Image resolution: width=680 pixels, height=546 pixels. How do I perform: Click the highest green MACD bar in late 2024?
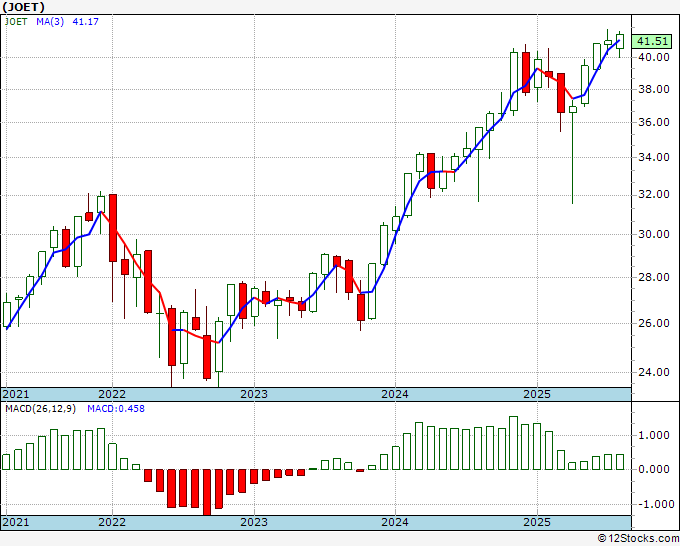click(513, 443)
